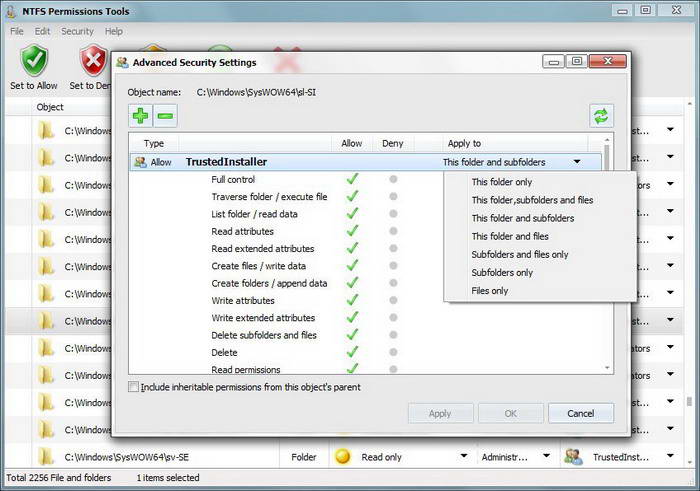Viewport: 700px width, 491px height.
Task: Toggle Allow checkmark for Delete permission
Action: coord(352,352)
